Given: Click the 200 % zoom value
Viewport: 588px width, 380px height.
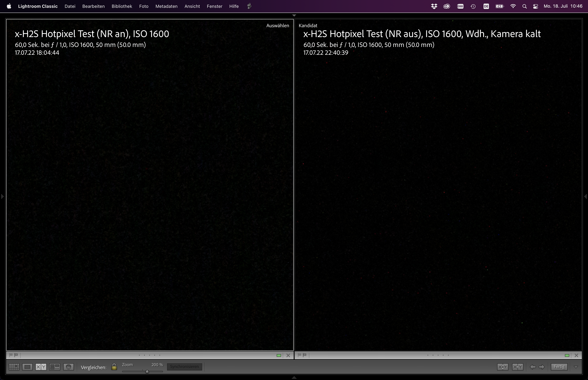Looking at the screenshot, I should coord(157,365).
